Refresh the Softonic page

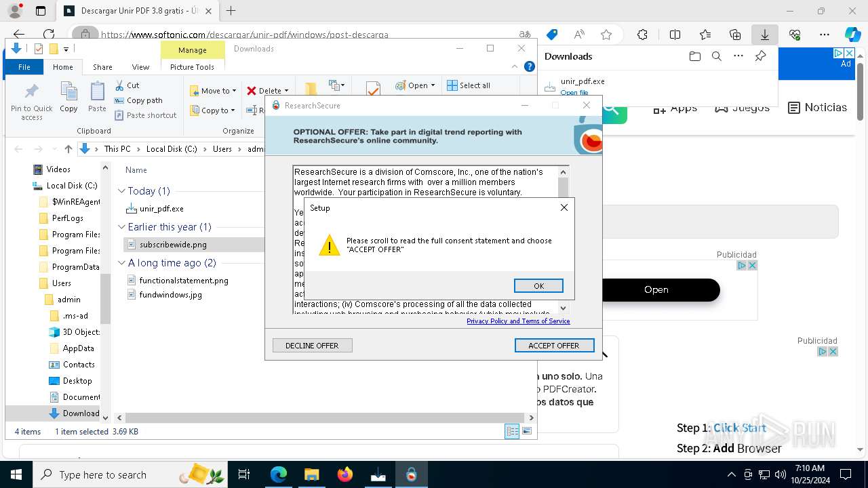(x=49, y=35)
